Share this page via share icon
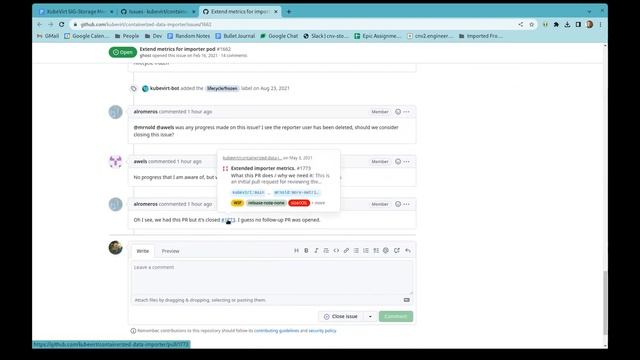 pos(521,24)
